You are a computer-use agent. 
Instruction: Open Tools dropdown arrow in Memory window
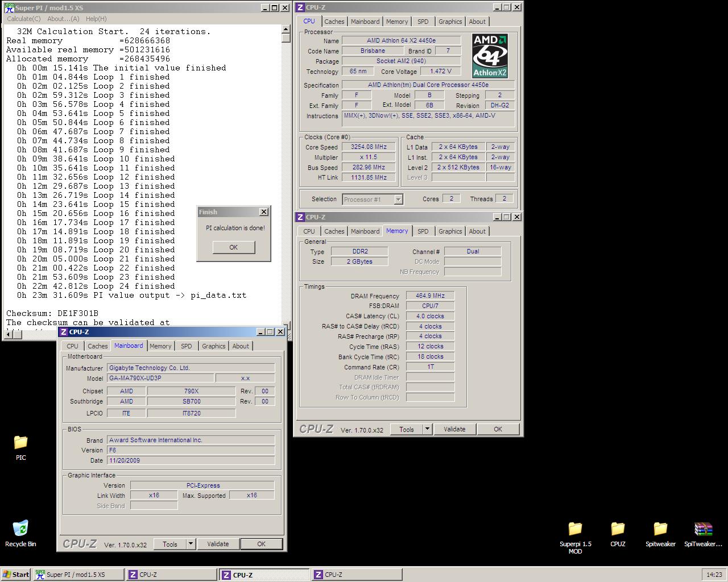[x=427, y=429]
